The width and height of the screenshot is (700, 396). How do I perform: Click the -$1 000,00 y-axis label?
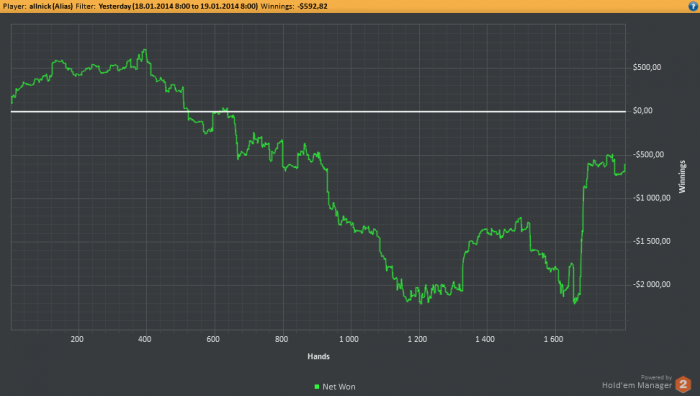coord(651,198)
